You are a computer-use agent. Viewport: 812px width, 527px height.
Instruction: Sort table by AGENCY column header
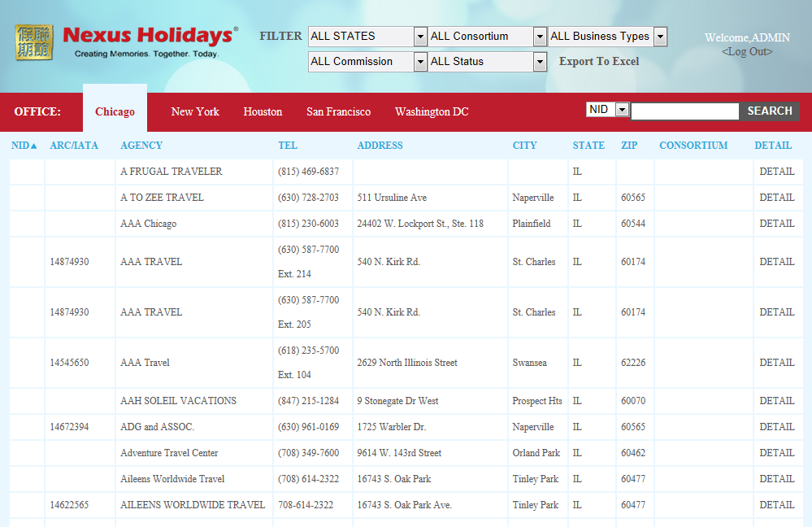tap(141, 145)
